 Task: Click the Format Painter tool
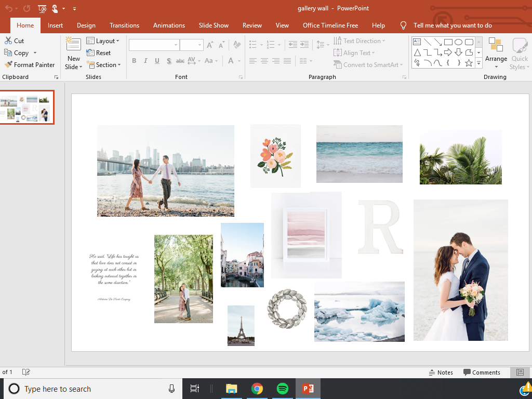click(x=30, y=65)
